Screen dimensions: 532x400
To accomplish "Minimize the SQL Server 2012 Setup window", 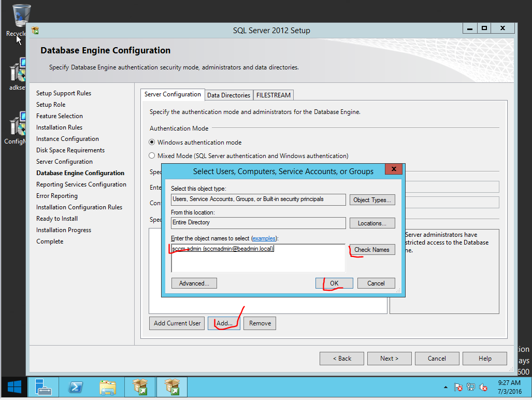I will (x=470, y=28).
